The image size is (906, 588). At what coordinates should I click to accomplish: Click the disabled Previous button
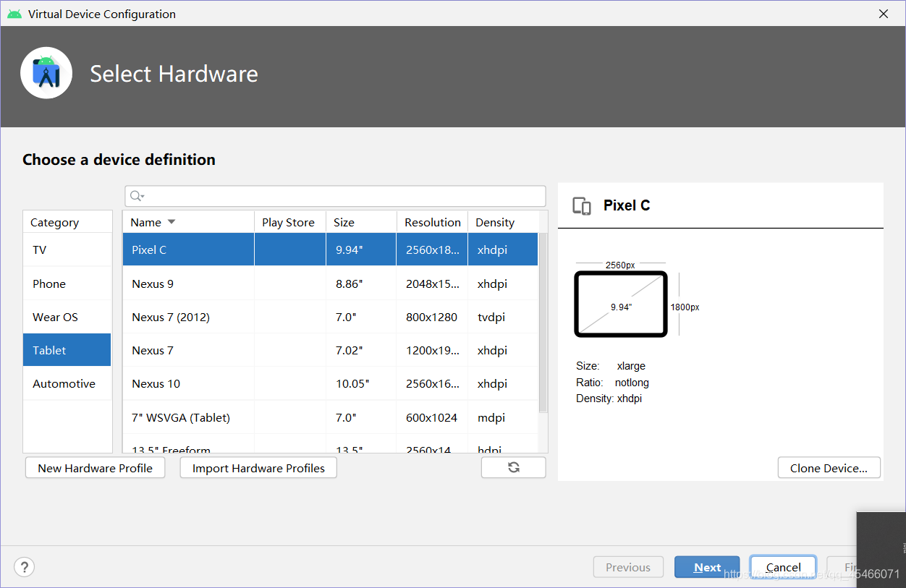click(x=627, y=567)
